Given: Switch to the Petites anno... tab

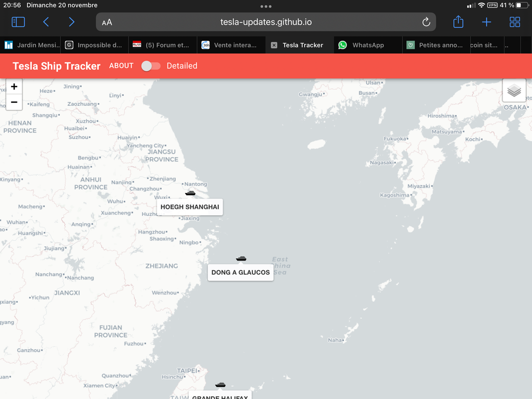Looking at the screenshot, I should [x=436, y=45].
